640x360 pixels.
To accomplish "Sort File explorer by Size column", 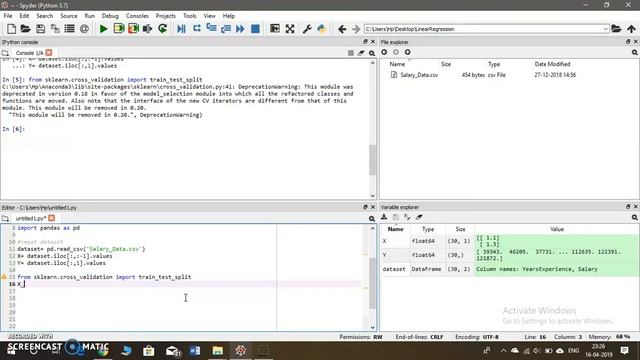I will (446, 64).
